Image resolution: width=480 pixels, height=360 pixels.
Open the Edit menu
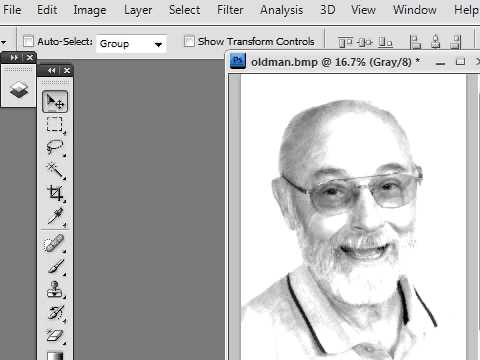click(x=47, y=10)
